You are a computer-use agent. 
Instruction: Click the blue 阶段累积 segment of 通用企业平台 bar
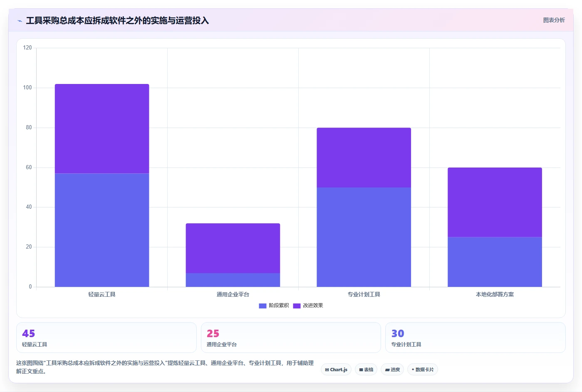[233, 280]
